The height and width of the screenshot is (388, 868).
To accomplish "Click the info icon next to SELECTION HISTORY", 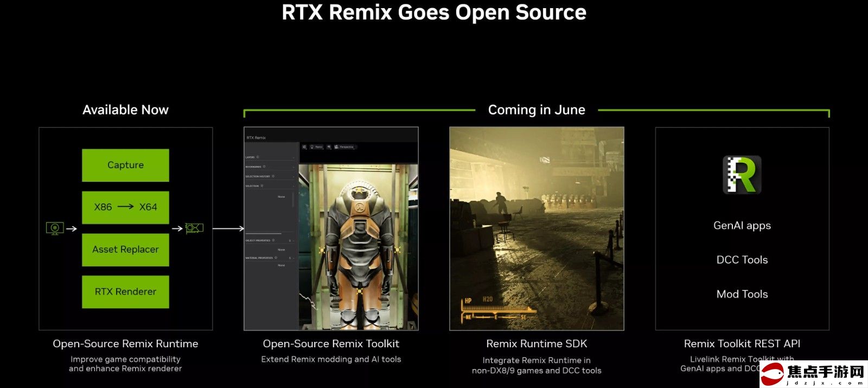I will 273,176.
